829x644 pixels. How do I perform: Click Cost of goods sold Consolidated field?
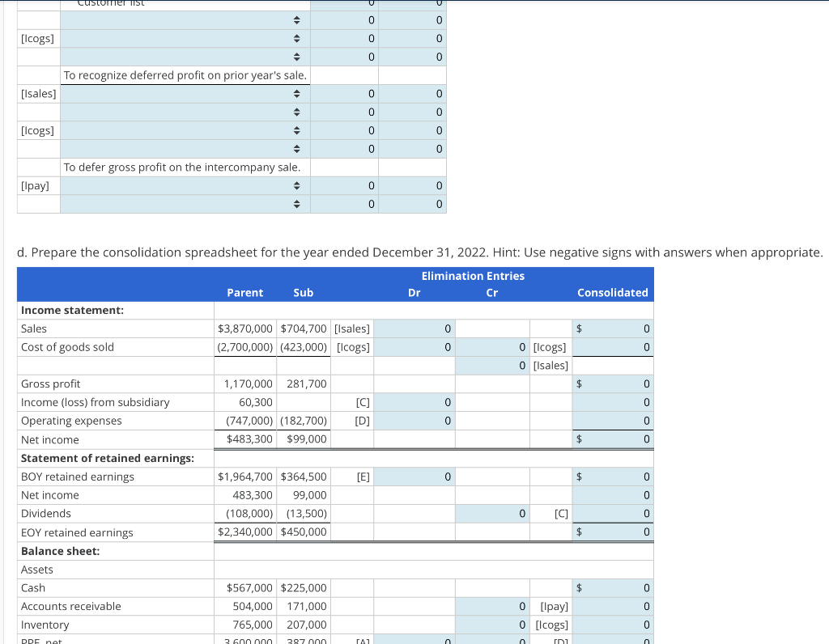(x=613, y=347)
